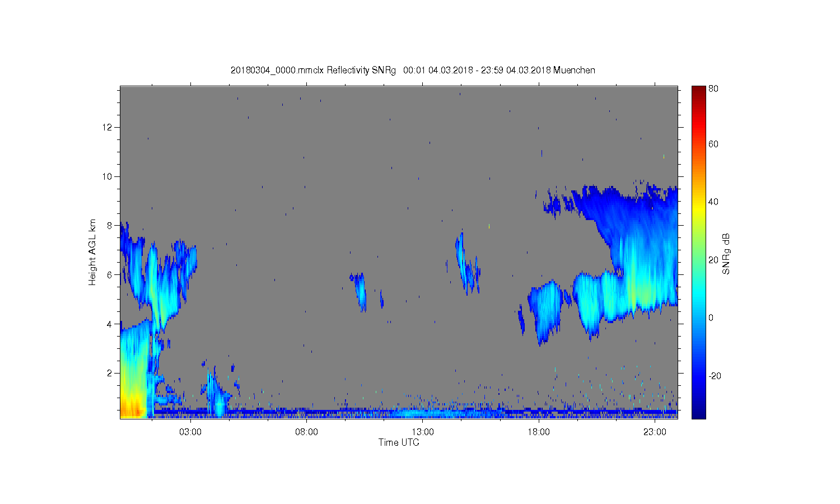Click the height tick label '10'
The width and height of the screenshot is (840, 504).
tap(108, 176)
